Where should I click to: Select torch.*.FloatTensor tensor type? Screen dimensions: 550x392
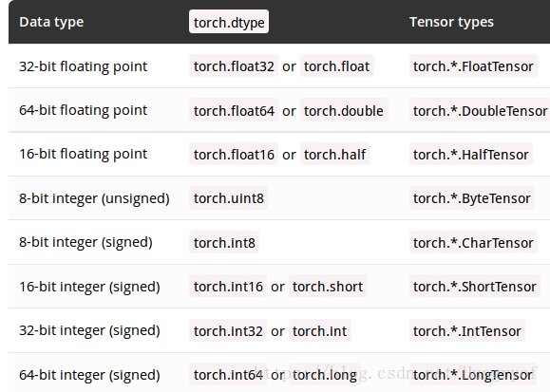click(x=473, y=65)
